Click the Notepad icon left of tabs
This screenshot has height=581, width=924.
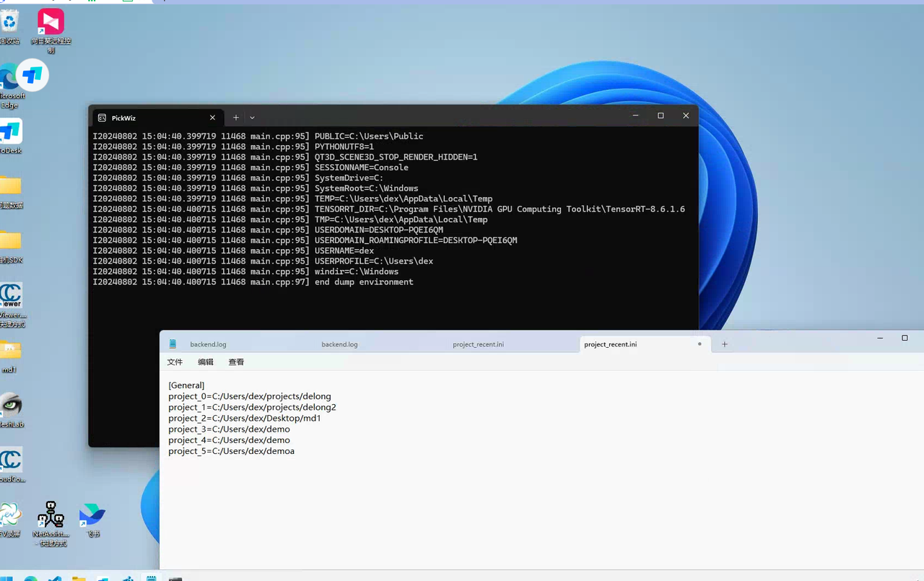pyautogui.click(x=173, y=344)
